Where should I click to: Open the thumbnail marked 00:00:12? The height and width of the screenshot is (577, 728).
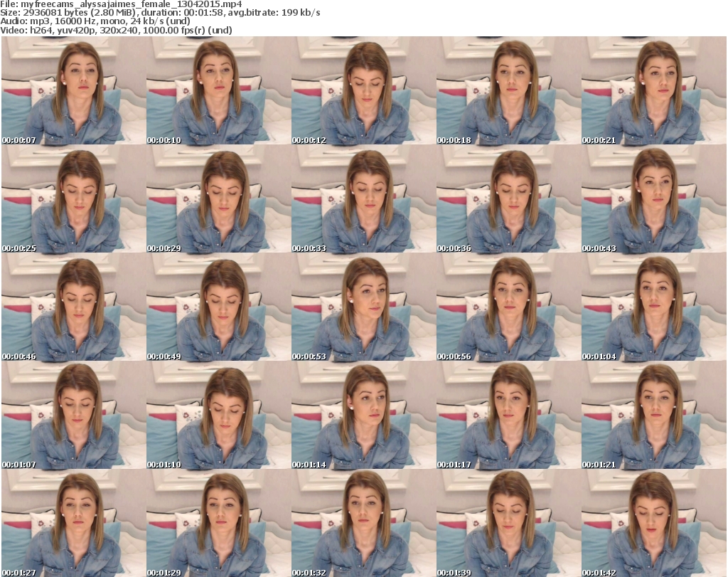363,91
